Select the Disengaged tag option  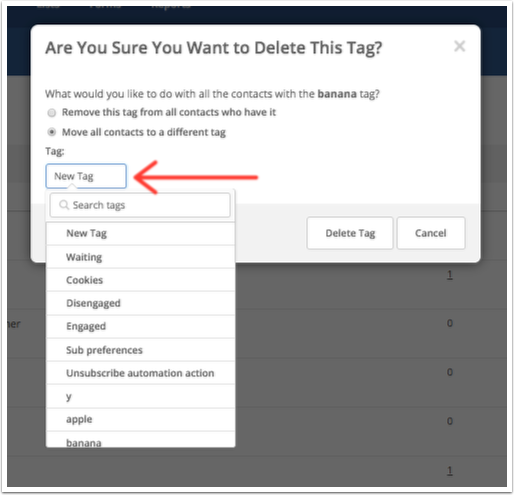point(140,303)
